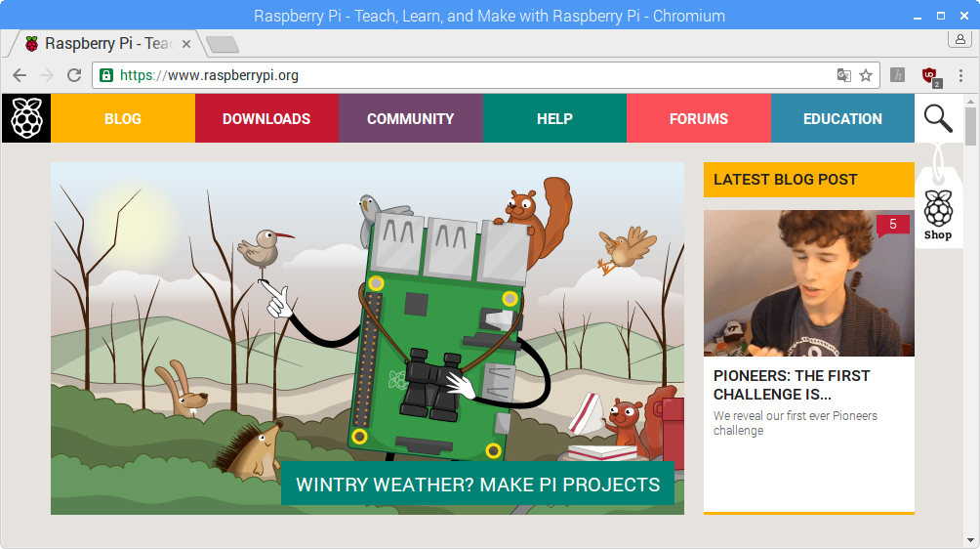Viewport: 980px width, 549px height.
Task: Open the Chromium three-dot menu
Action: [960, 75]
